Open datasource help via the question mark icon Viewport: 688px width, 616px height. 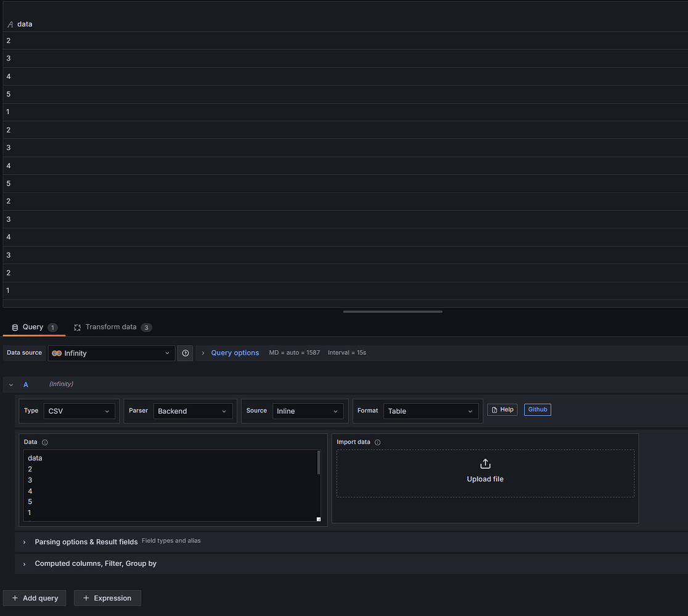tap(185, 352)
